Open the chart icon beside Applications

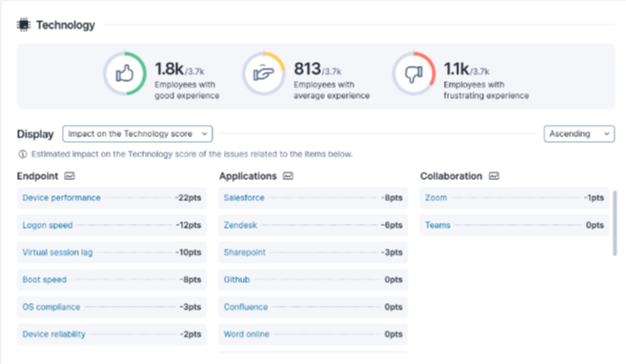click(288, 176)
